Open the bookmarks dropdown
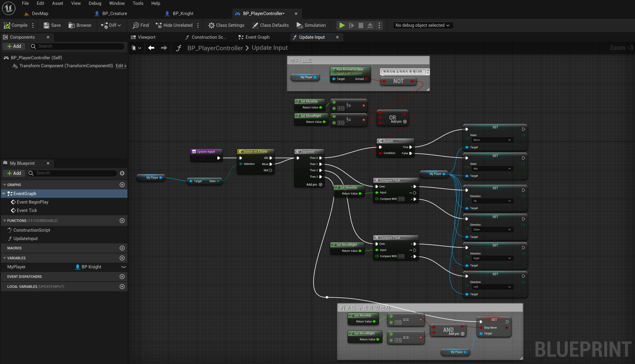635x364 pixels. point(136,48)
